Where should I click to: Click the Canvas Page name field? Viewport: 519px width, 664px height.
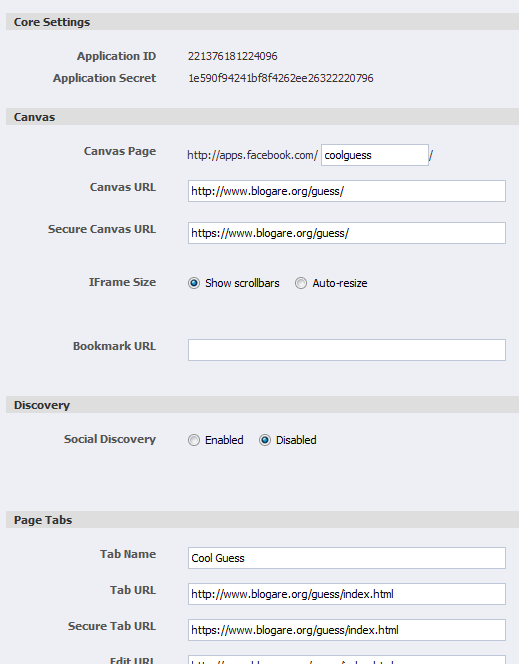point(375,155)
